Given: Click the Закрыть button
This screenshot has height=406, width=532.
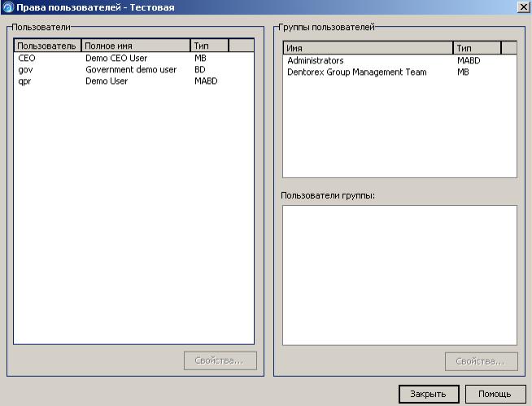Looking at the screenshot, I should click(429, 394).
